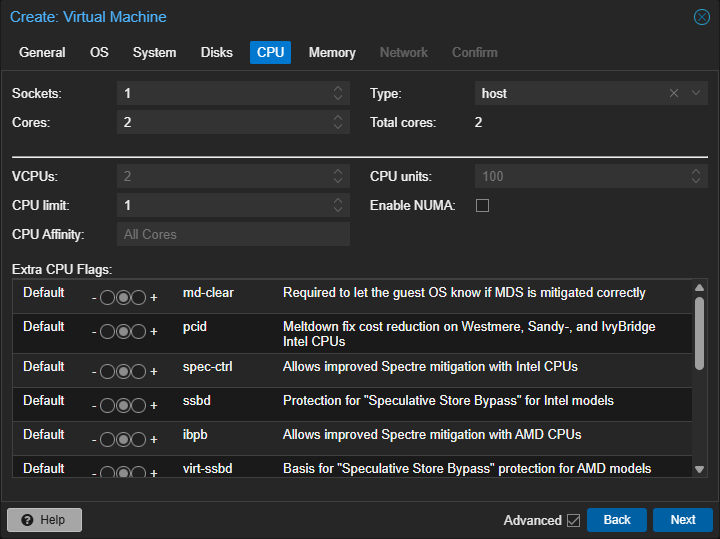Image resolution: width=720 pixels, height=539 pixels.
Task: Decrease Cores value with down arrow
Action: click(x=338, y=127)
